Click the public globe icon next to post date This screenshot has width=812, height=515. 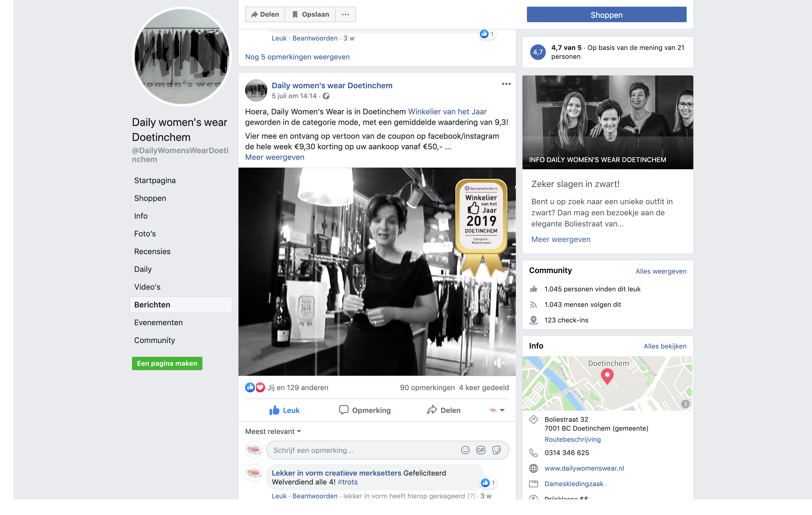pyautogui.click(x=326, y=96)
